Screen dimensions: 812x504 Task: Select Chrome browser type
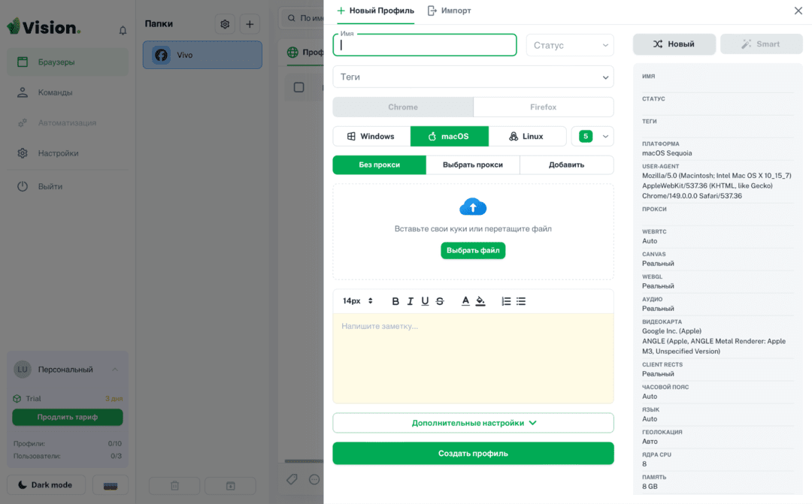[403, 107]
